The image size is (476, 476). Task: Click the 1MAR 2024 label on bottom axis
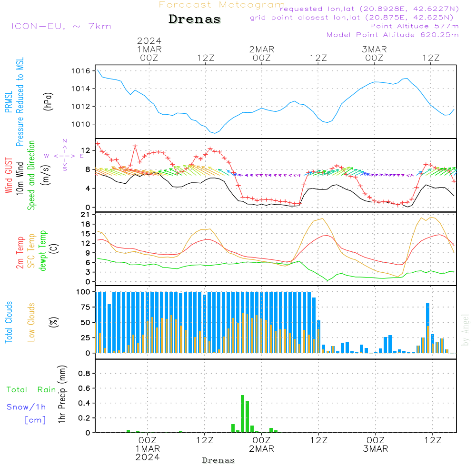click(149, 453)
